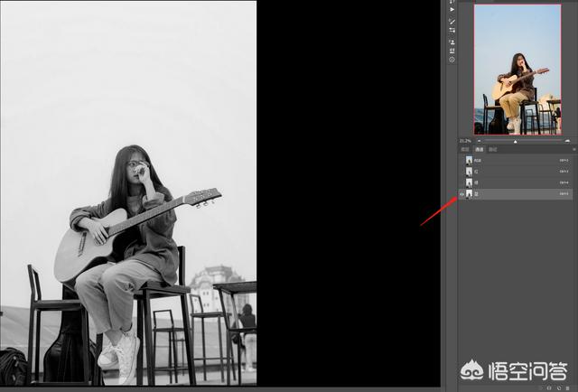Click the Navigator color preview thumbnail
The width and height of the screenshot is (578, 392).
coord(517,70)
